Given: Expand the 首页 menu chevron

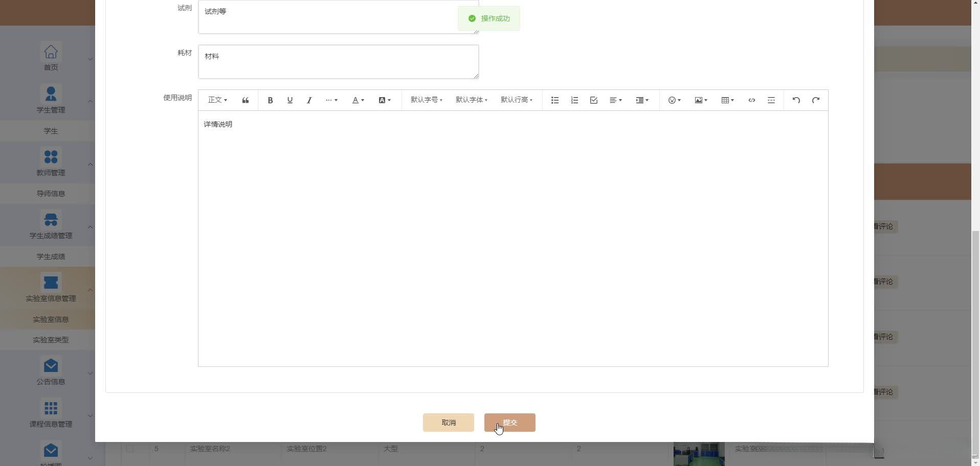Looking at the screenshot, I should pyautogui.click(x=90, y=59).
